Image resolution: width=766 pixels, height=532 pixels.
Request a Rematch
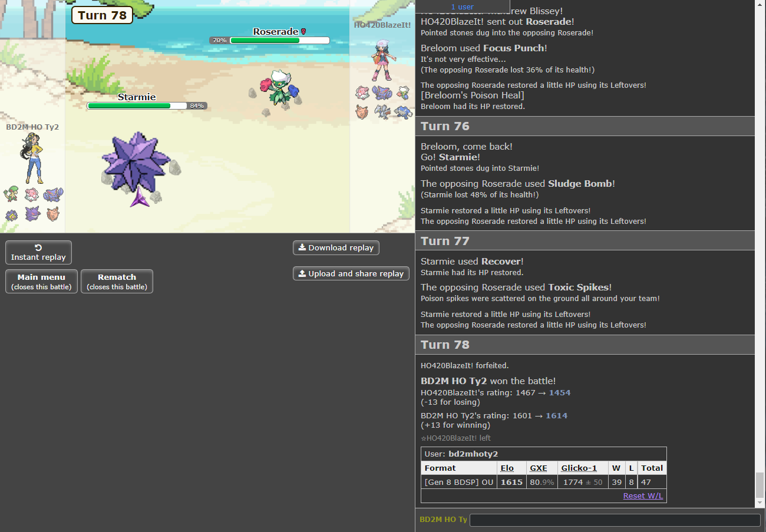[x=117, y=281]
